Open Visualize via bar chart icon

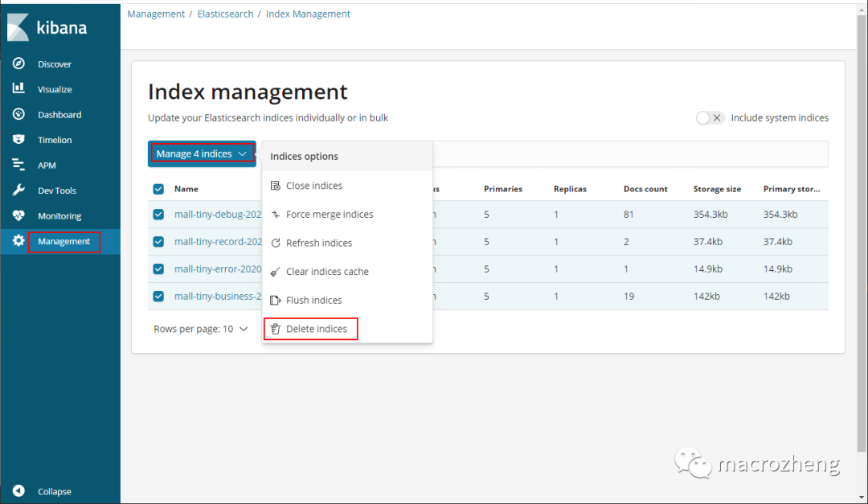click(18, 88)
